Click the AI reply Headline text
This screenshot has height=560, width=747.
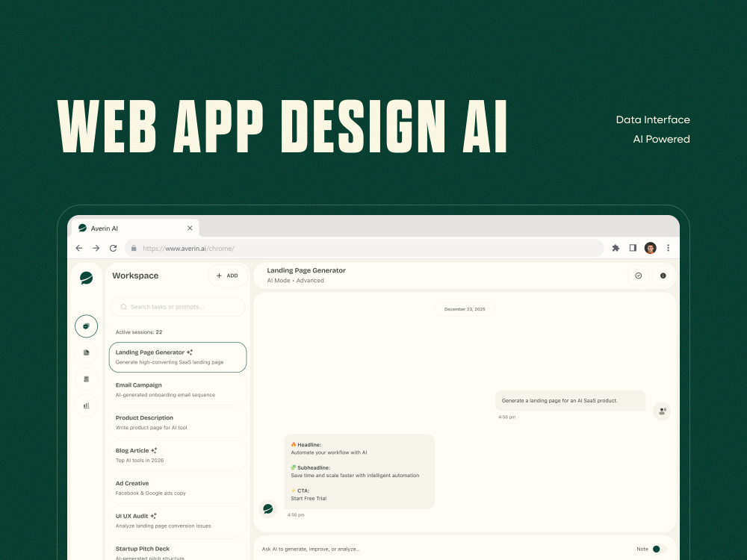309,445
